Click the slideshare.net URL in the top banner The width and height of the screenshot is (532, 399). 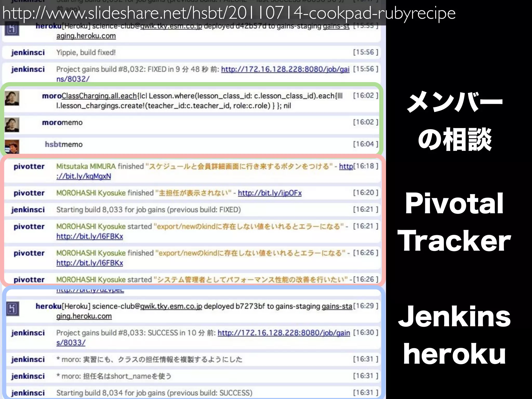(x=229, y=13)
